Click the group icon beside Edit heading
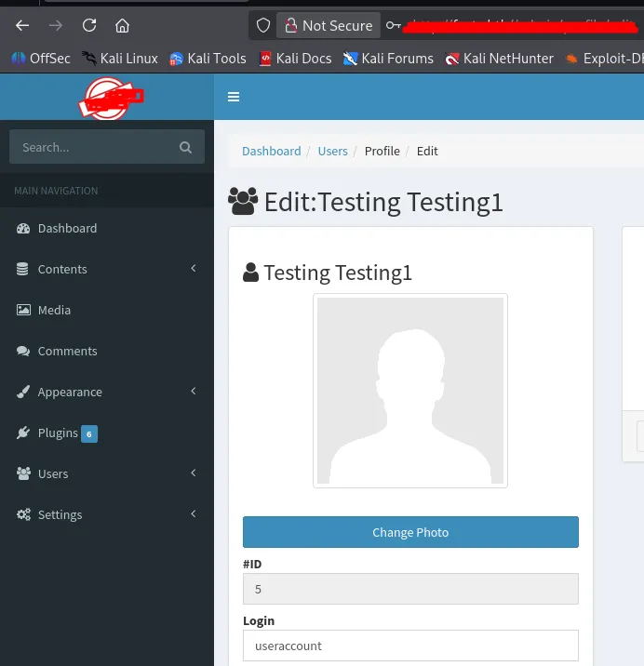 pos(243,201)
